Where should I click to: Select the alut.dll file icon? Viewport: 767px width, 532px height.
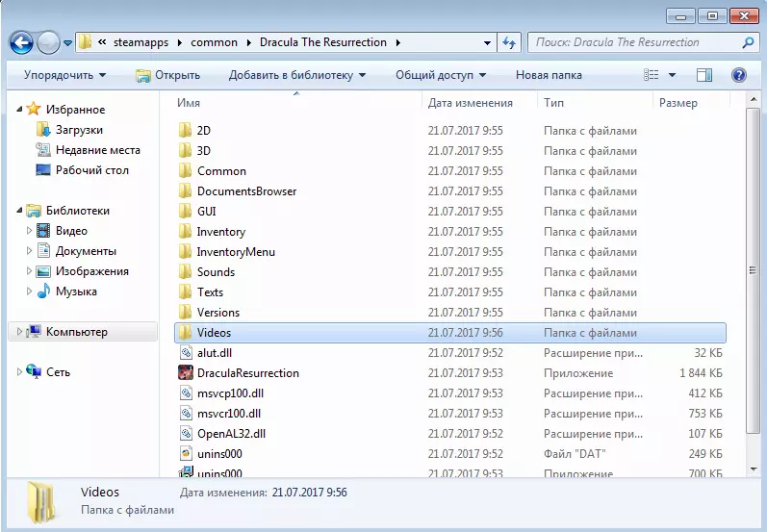coord(186,352)
